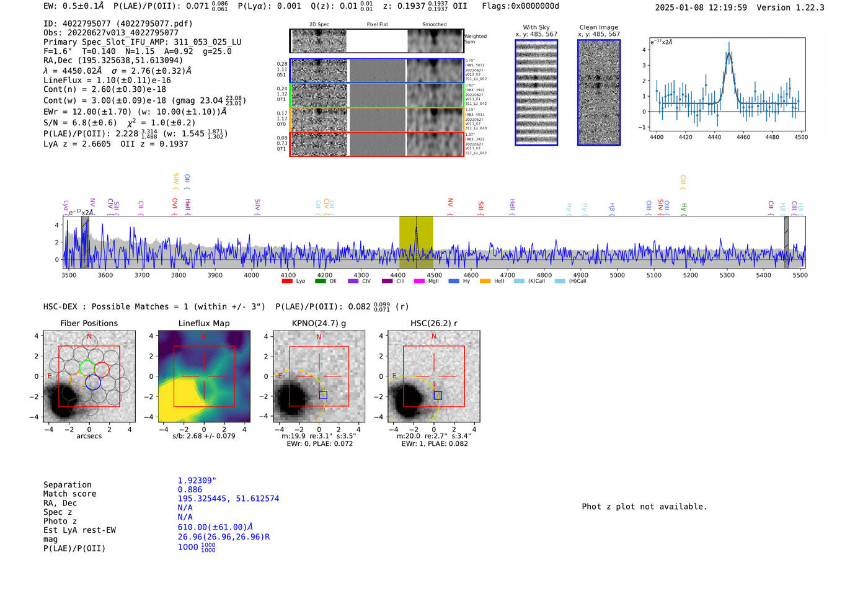The height and width of the screenshot is (591, 868).
Task: Click the magenta MgII legend swatch
Action: [419, 281]
